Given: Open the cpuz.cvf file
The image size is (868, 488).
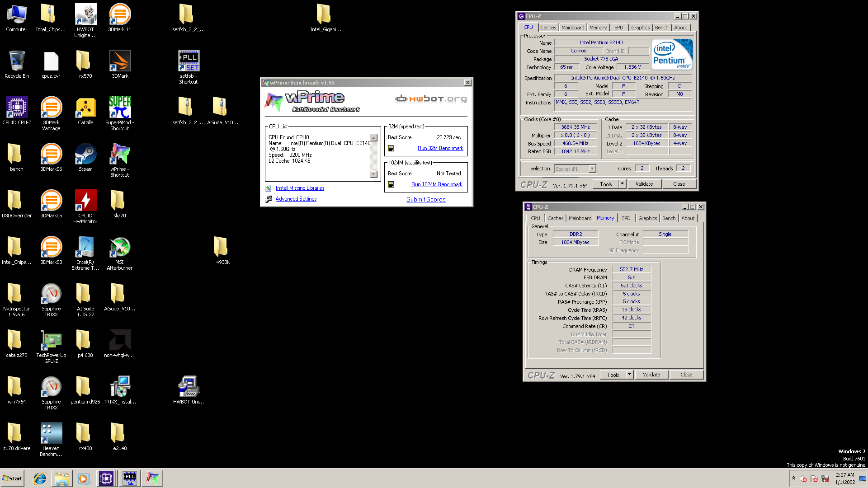Looking at the screenshot, I should pyautogui.click(x=51, y=65).
